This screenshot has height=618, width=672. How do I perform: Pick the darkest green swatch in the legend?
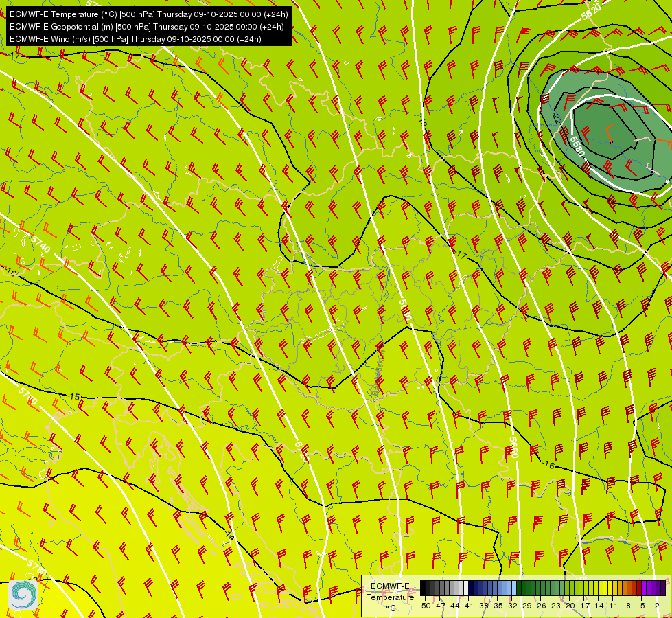[x=518, y=588]
